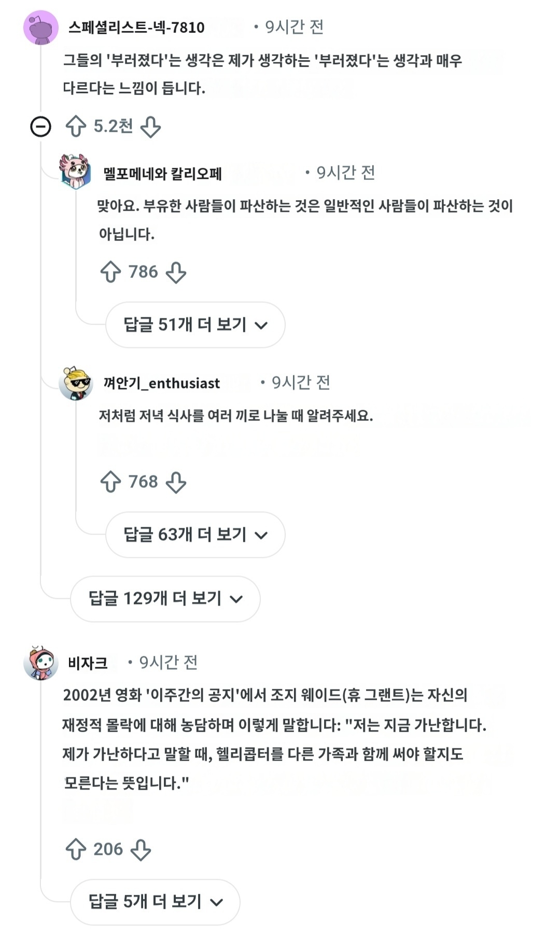Visit the 비자크 username link
The height and width of the screenshot is (940, 560).
pyautogui.click(x=88, y=663)
